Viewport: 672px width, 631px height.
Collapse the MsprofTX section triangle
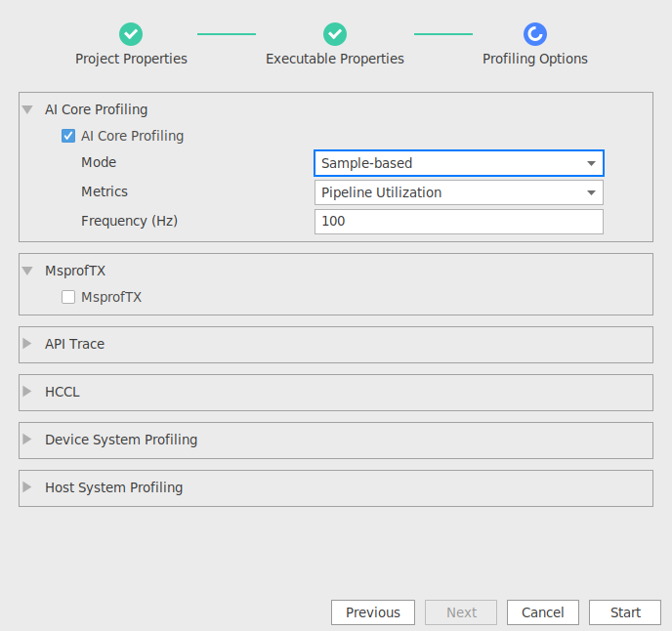click(27, 271)
